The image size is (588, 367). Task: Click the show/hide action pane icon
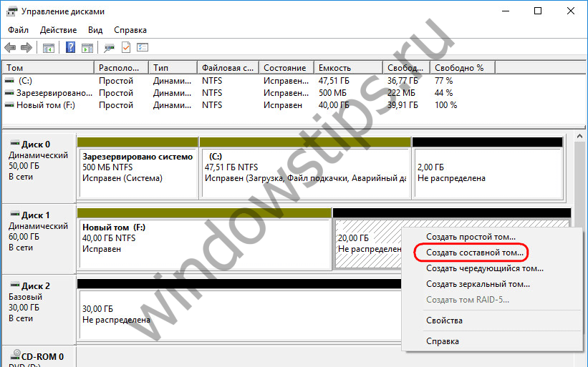click(87, 48)
